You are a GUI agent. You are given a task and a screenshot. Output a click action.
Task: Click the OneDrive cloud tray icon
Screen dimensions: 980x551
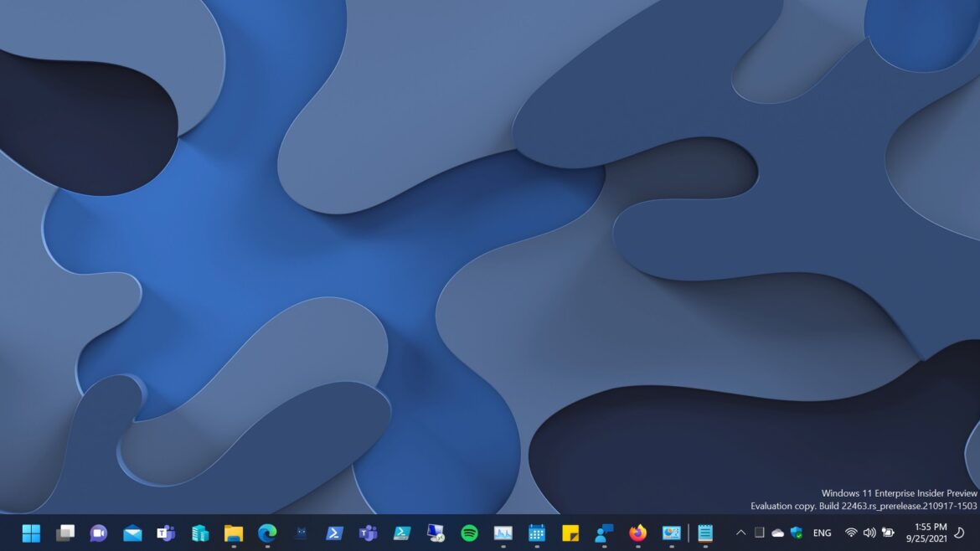coord(777,533)
